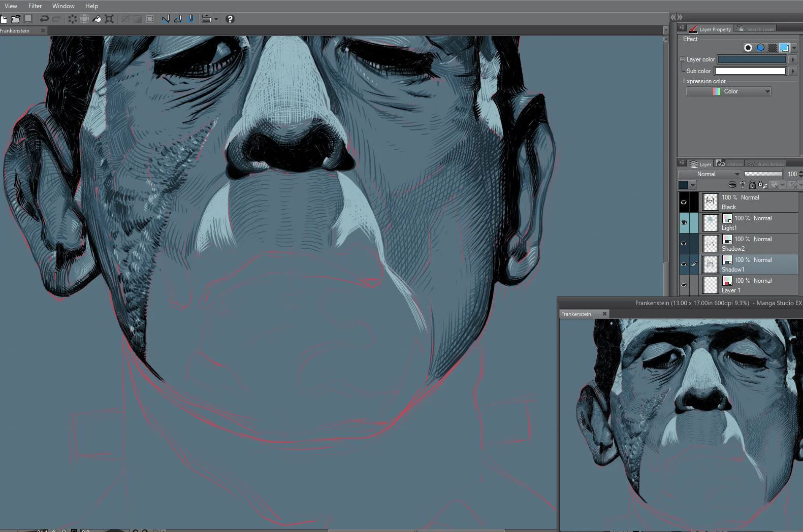Click the Redo arrow icon
This screenshot has height=532, width=803.
click(x=56, y=19)
